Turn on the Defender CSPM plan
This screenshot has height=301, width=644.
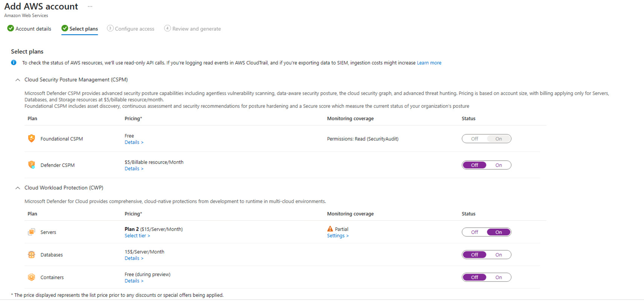click(498, 165)
